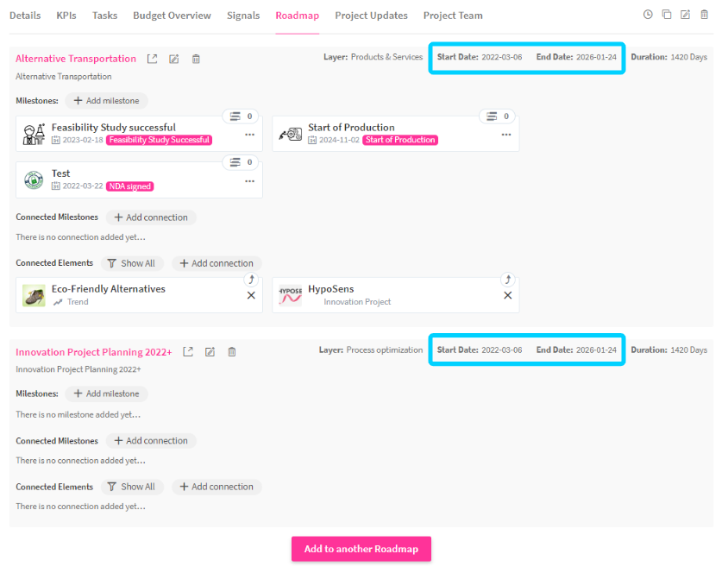
Task: Add a milestone to Innovation Project Planning 2022+
Action: coord(106,394)
